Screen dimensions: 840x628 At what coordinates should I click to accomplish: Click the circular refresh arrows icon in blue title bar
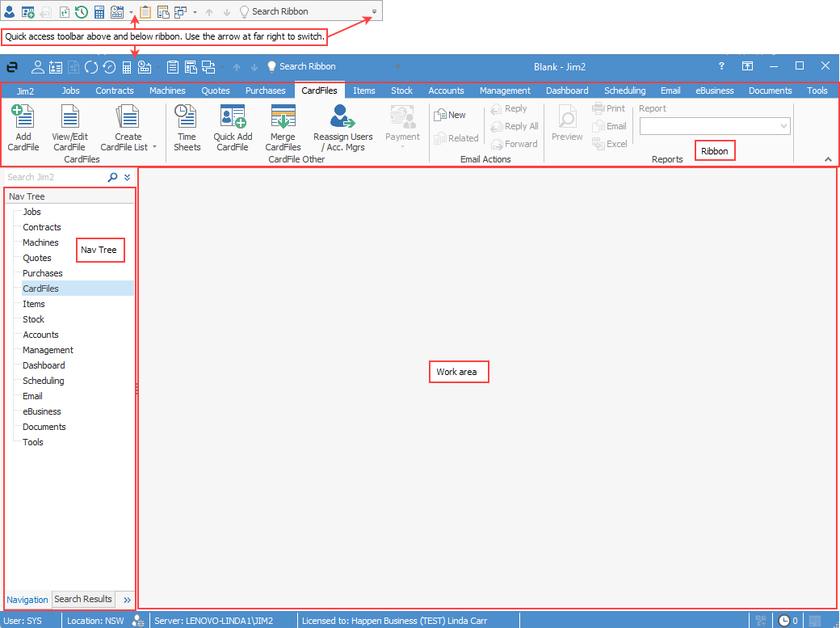91,67
